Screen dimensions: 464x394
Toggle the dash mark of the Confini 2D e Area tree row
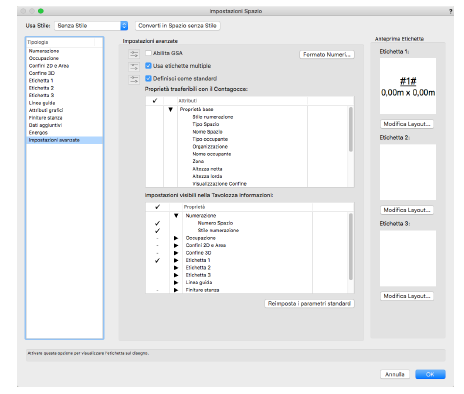point(157,245)
